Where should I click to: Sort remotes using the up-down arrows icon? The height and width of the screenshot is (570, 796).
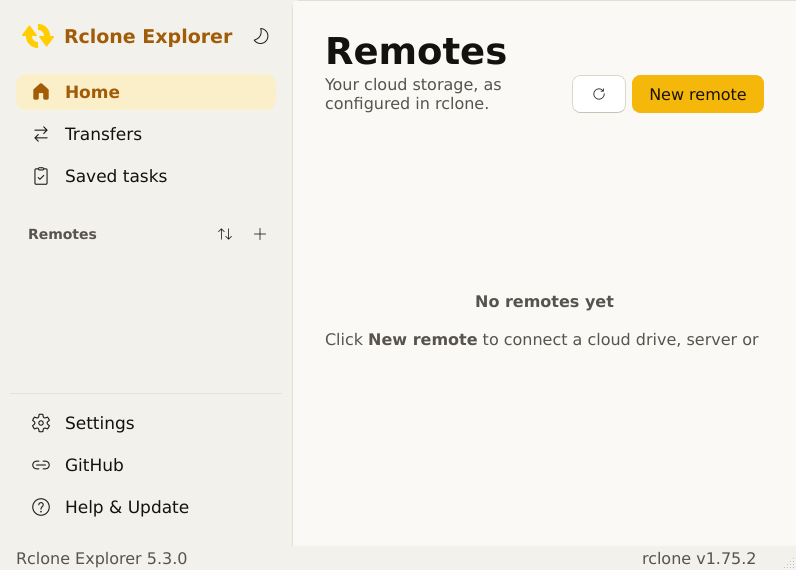pyautogui.click(x=225, y=234)
